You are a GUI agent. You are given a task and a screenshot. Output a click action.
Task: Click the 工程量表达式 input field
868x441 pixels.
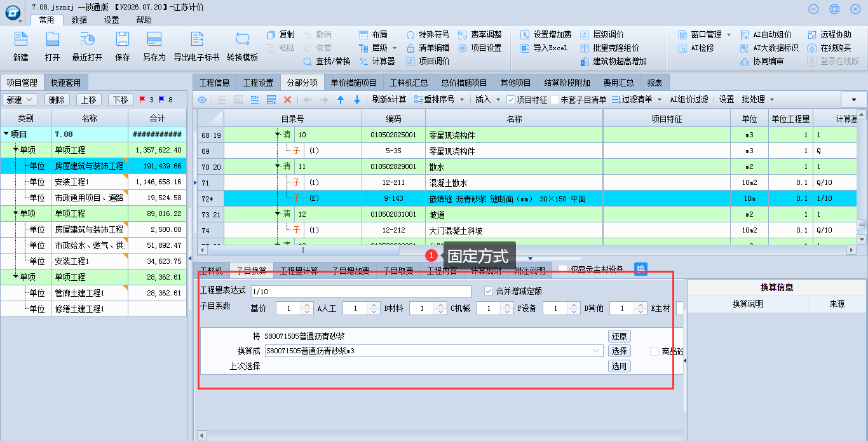point(361,292)
